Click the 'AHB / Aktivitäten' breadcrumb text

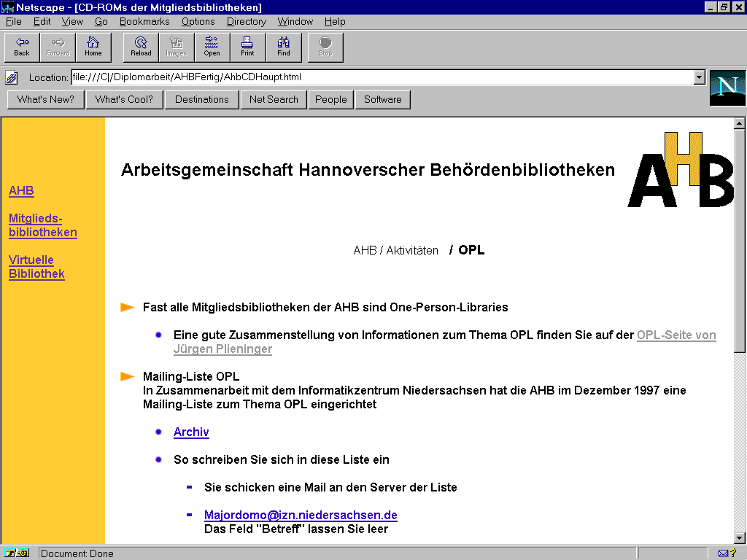point(396,251)
